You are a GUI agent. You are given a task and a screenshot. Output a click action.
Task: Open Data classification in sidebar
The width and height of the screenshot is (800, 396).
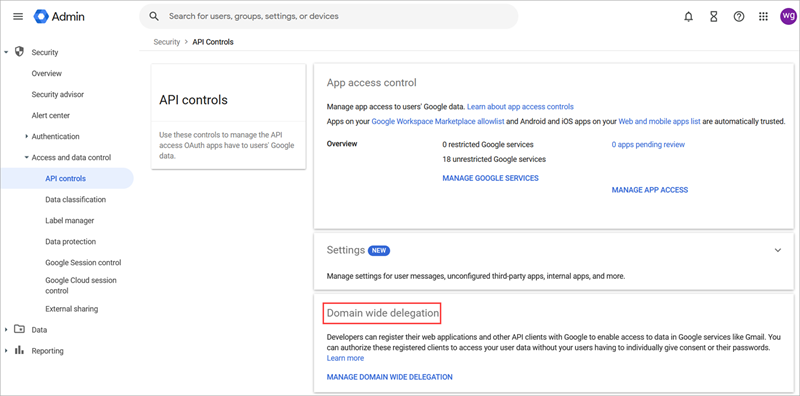pyautogui.click(x=76, y=200)
